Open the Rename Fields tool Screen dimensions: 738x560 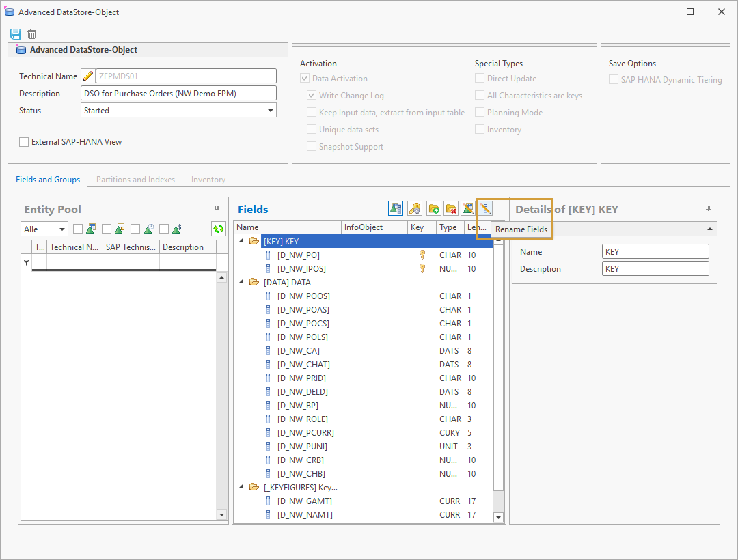click(487, 208)
